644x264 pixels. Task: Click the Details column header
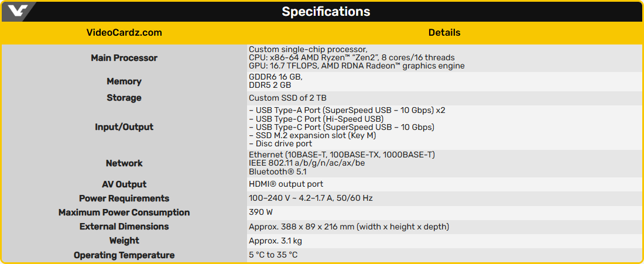[444, 33]
